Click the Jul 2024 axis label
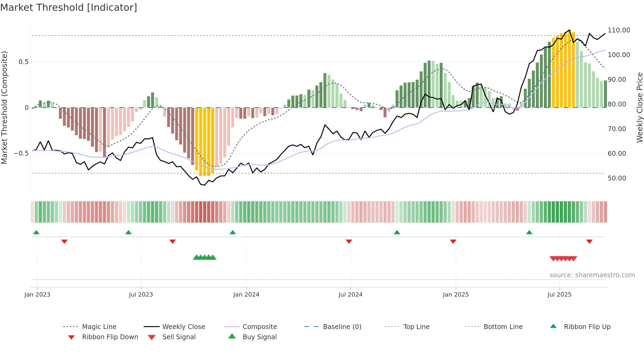Viewport: 644px width, 362px height. point(350,294)
